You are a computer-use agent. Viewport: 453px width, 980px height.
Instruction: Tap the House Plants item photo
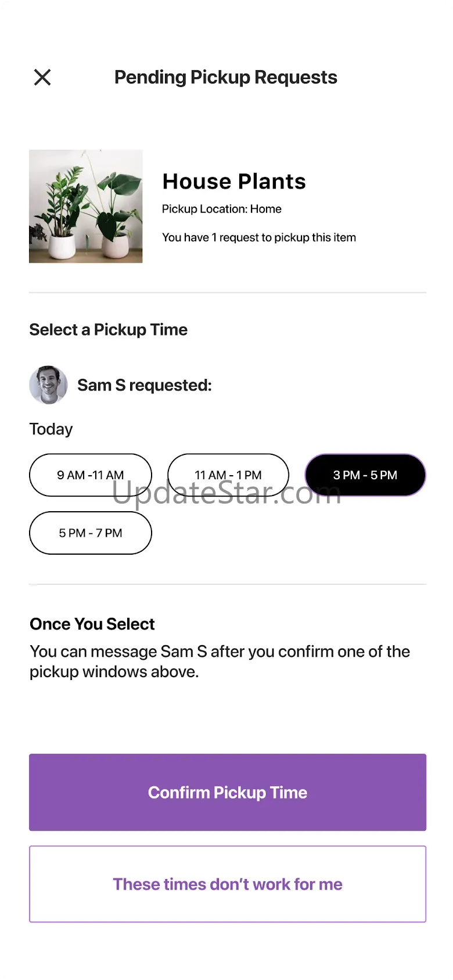[x=86, y=207]
